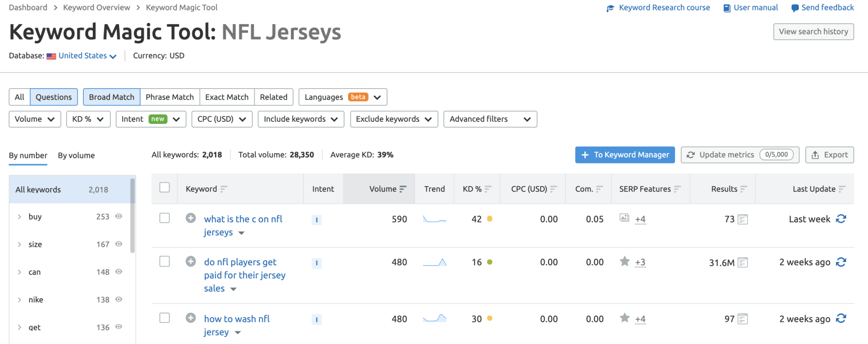Open the Advanced filters dropdown
This screenshot has height=344, width=868.
coord(490,119)
